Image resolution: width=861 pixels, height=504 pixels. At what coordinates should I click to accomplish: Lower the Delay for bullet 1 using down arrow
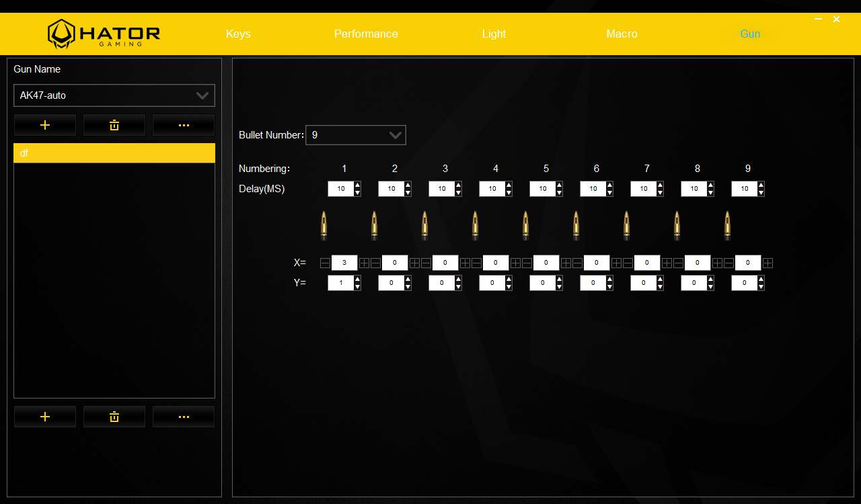click(x=357, y=193)
